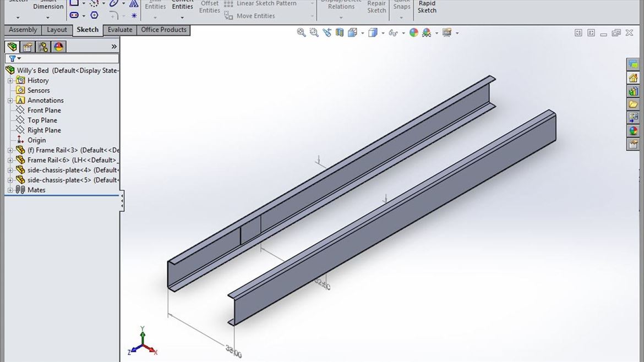This screenshot has width=644, height=362.
Task: Select the Ellipse sketch tool
Action: pyautogui.click(x=114, y=3)
